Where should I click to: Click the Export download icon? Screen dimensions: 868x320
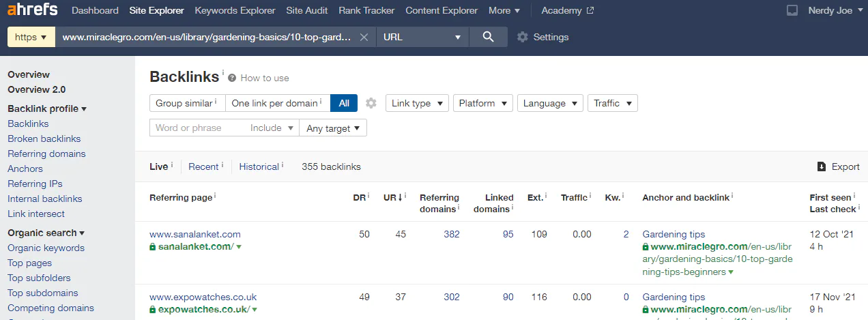[x=822, y=166]
